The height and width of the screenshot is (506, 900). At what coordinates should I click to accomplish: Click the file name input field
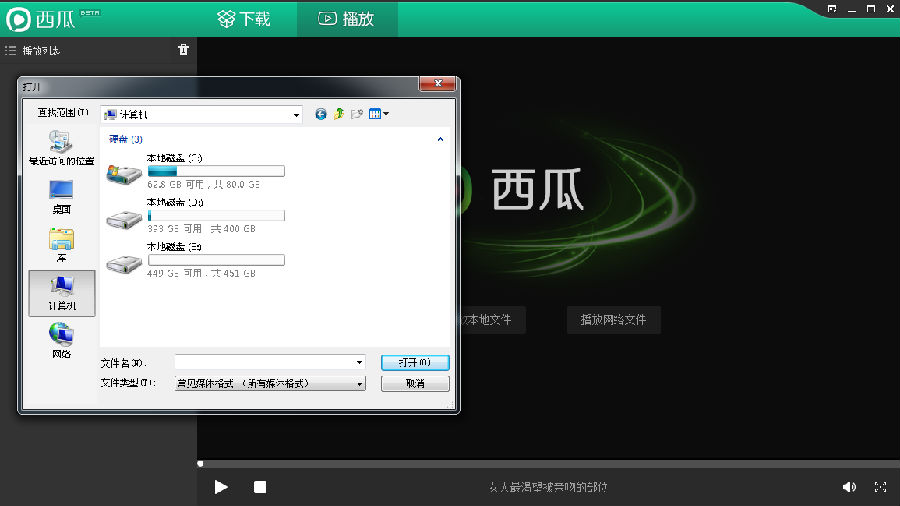[x=270, y=362]
